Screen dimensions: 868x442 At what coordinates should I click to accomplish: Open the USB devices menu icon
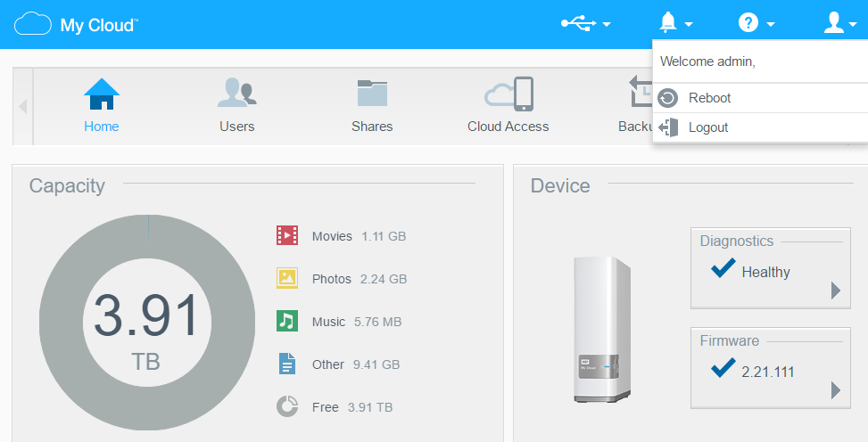point(578,23)
